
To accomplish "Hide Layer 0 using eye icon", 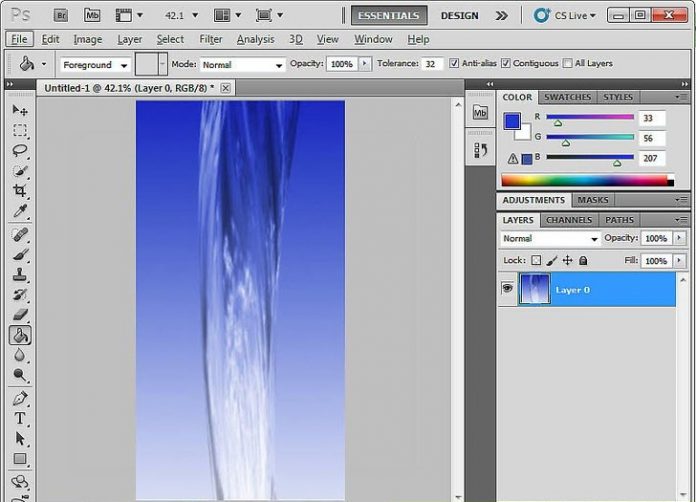I will [507, 289].
